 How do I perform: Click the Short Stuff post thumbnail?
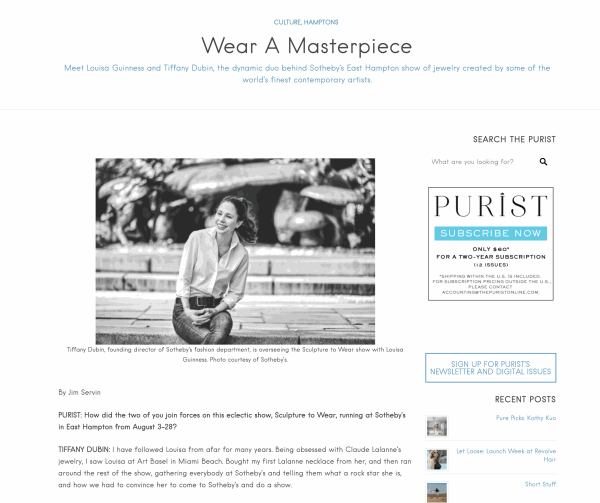(437, 493)
